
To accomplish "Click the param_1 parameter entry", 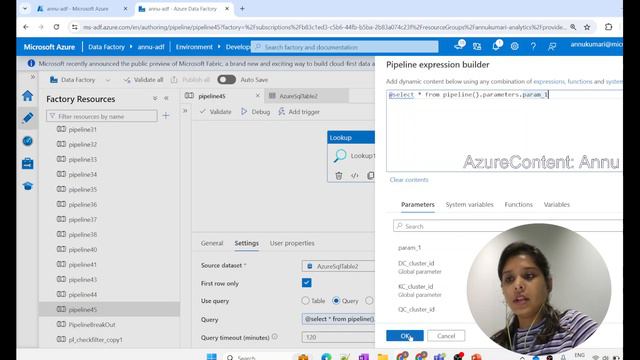I will pos(409,248).
